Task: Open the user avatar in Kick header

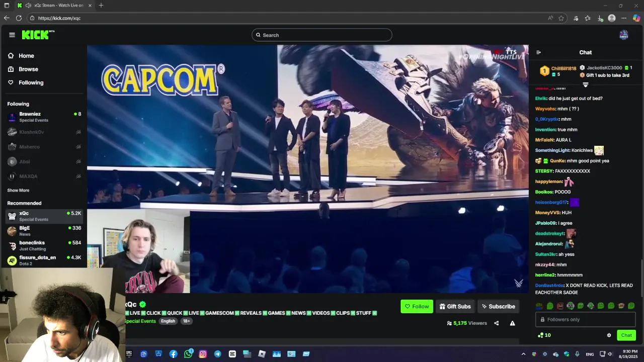Action: coord(623,35)
